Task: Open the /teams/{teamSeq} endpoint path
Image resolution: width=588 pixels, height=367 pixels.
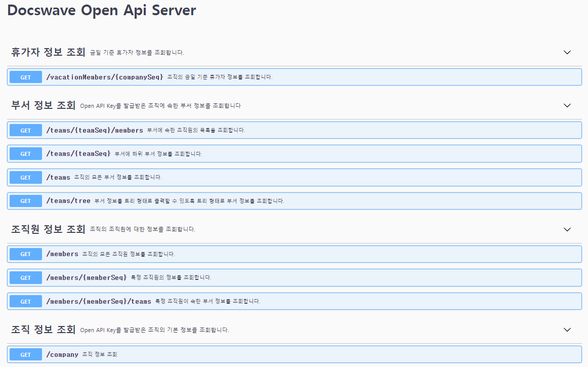Action: [78, 153]
